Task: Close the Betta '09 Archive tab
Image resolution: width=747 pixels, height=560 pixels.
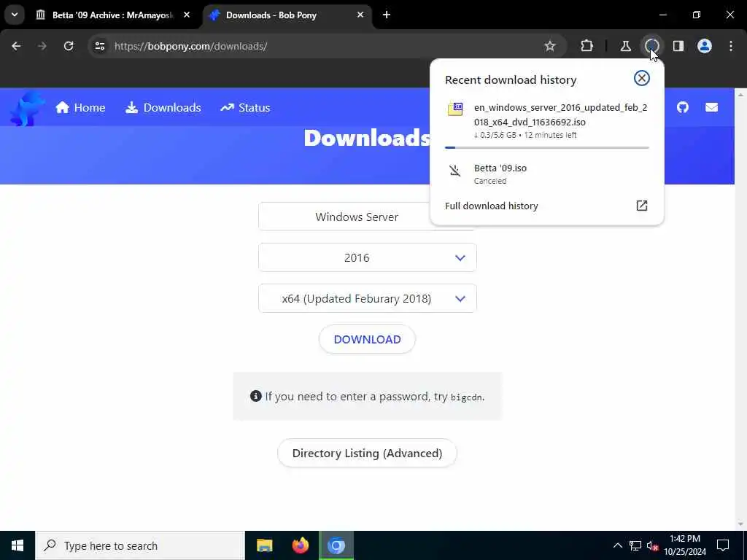Action: (x=187, y=15)
